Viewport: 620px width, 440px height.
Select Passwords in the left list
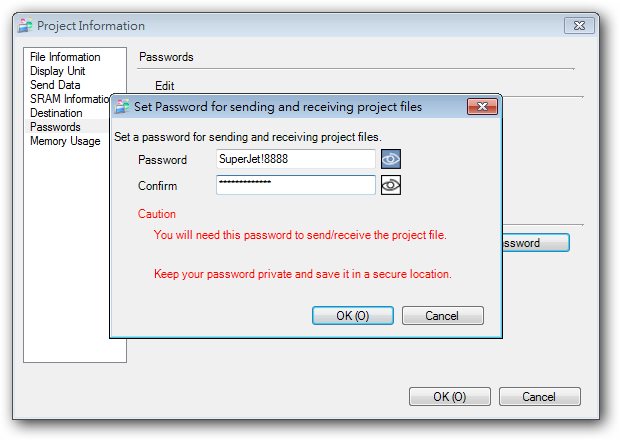click(x=55, y=128)
